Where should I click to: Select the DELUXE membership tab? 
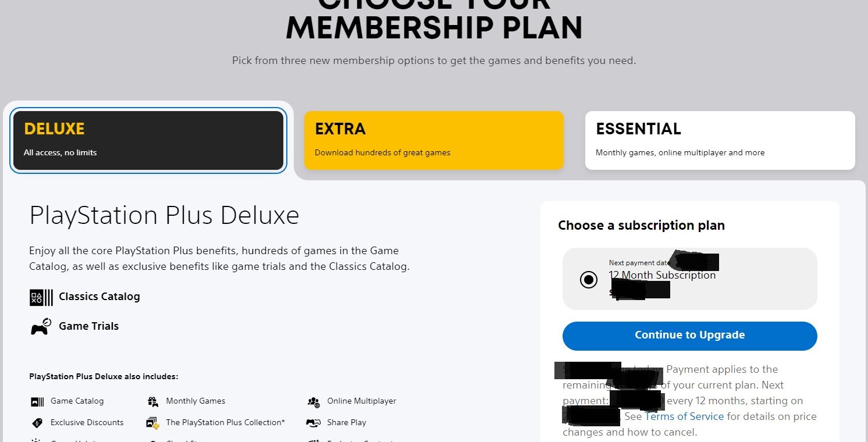pyautogui.click(x=148, y=140)
